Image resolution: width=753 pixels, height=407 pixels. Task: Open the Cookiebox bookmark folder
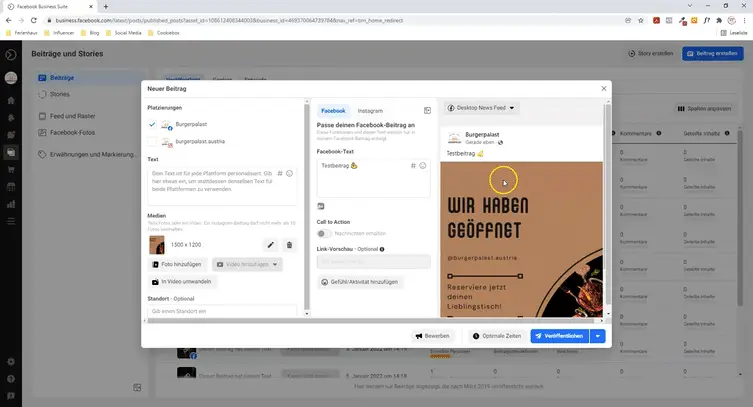pos(164,33)
